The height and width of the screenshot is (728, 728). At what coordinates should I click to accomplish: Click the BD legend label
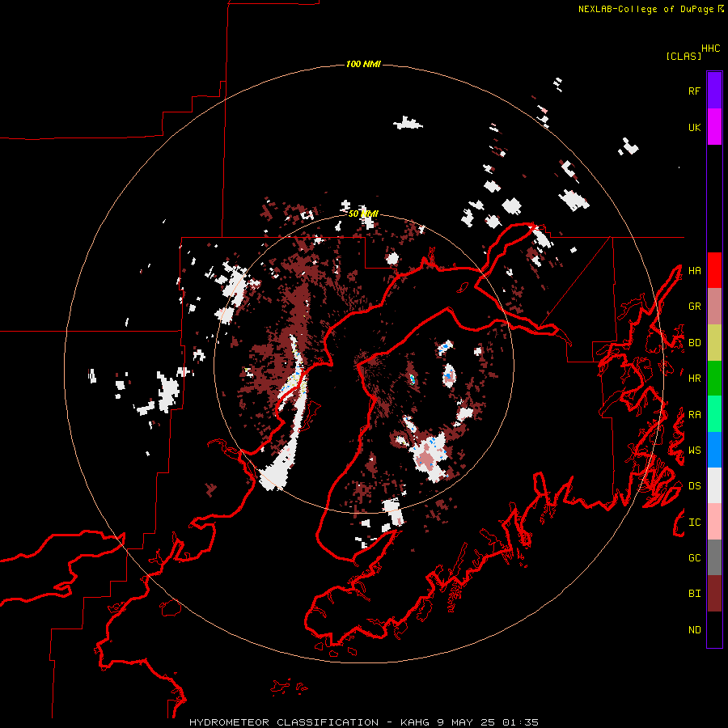coord(694,343)
